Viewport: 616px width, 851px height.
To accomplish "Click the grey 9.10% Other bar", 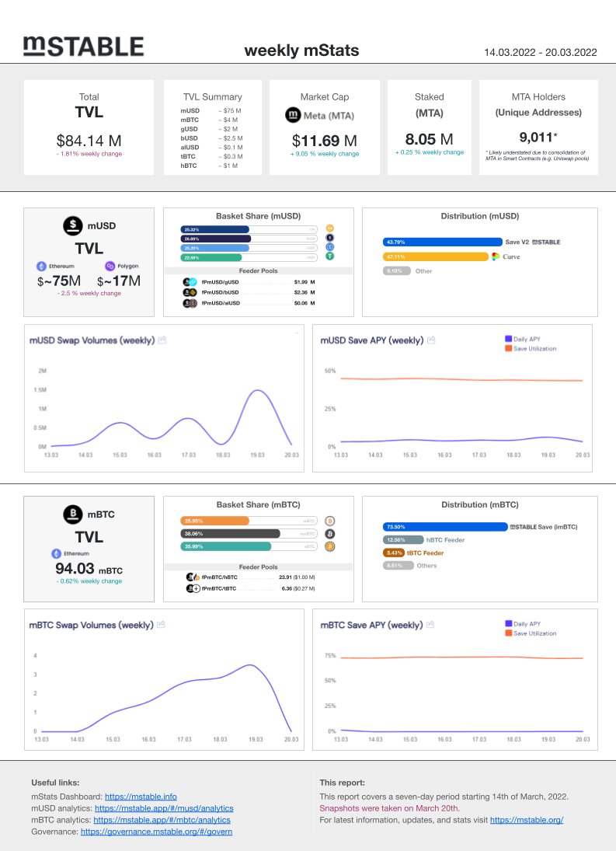I will [x=396, y=270].
